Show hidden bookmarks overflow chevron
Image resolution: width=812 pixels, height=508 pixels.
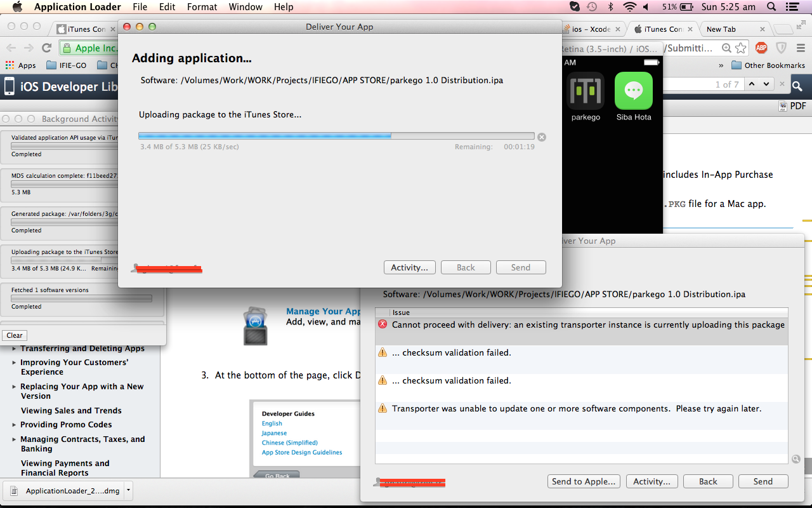click(721, 65)
